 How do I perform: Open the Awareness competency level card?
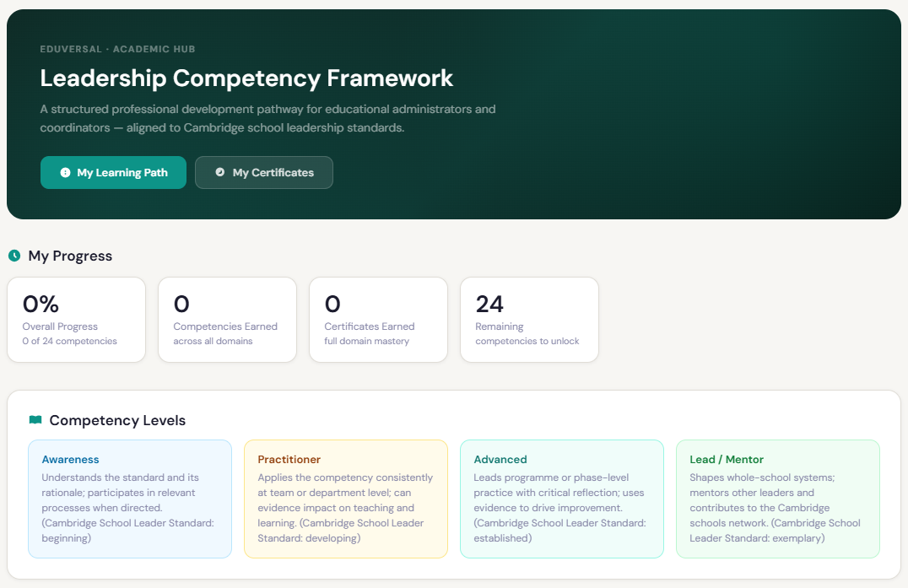[x=130, y=499]
